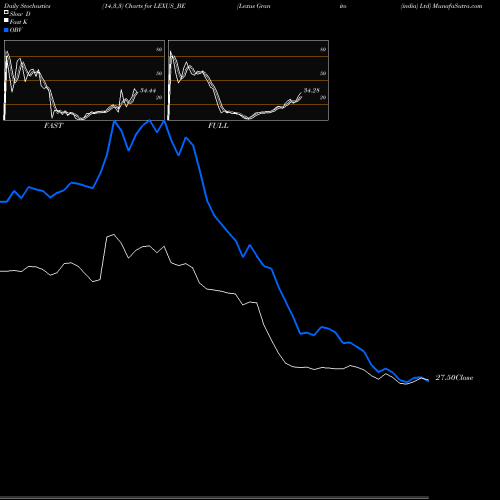Click the Fast K legend swatch
Viewport: 500px width, 500px height.
[6, 20]
